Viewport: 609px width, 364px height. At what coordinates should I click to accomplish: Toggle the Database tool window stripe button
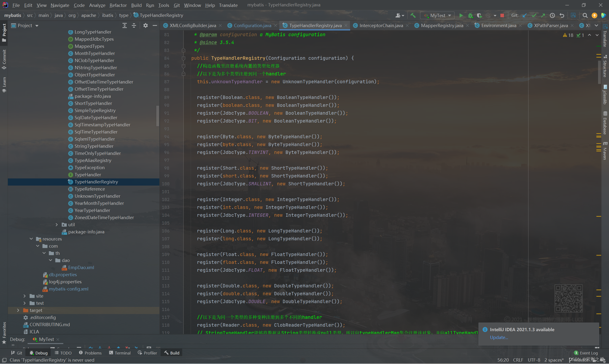pyautogui.click(x=605, y=123)
